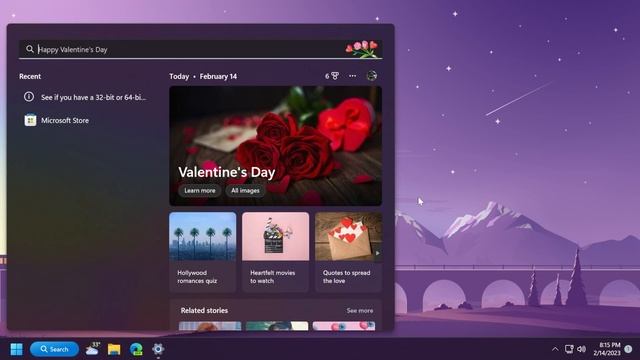Image resolution: width=640 pixels, height=360 pixels.
Task: Open Microsoft Store from recent list
Action: click(85, 120)
